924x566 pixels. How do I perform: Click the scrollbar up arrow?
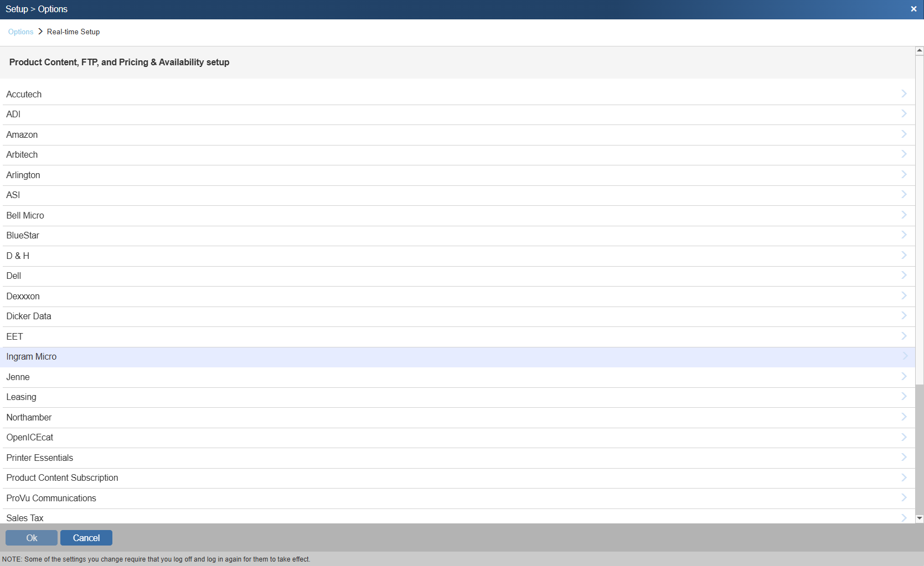(x=920, y=50)
